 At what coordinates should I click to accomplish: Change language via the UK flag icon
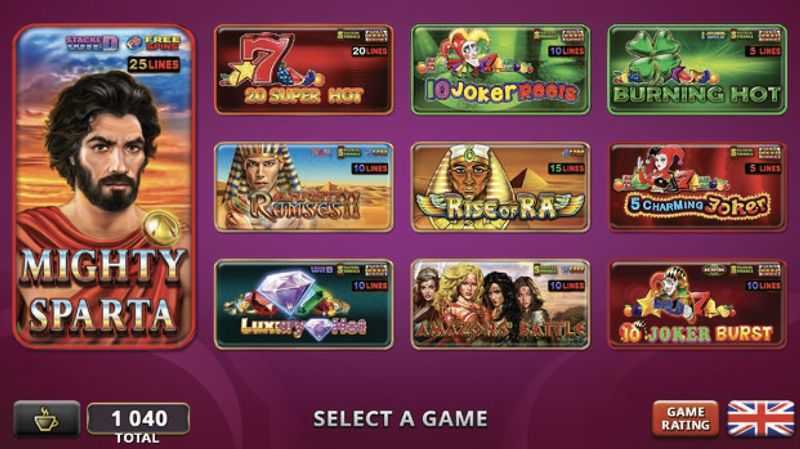coord(761,418)
